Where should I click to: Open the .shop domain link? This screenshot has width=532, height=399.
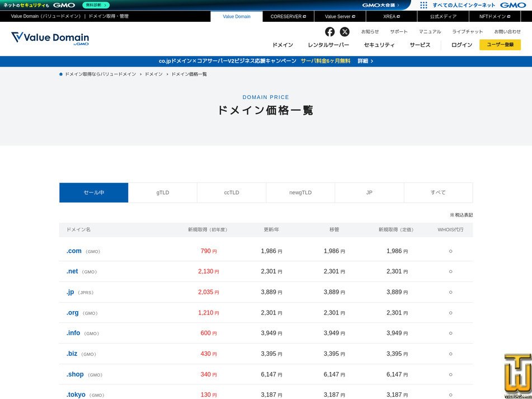pyautogui.click(x=75, y=374)
